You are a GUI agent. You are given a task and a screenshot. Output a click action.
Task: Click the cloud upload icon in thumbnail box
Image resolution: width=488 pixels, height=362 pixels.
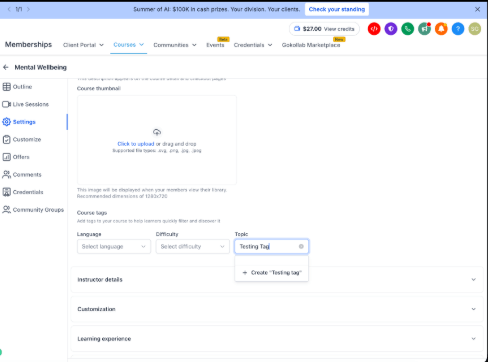point(157,132)
